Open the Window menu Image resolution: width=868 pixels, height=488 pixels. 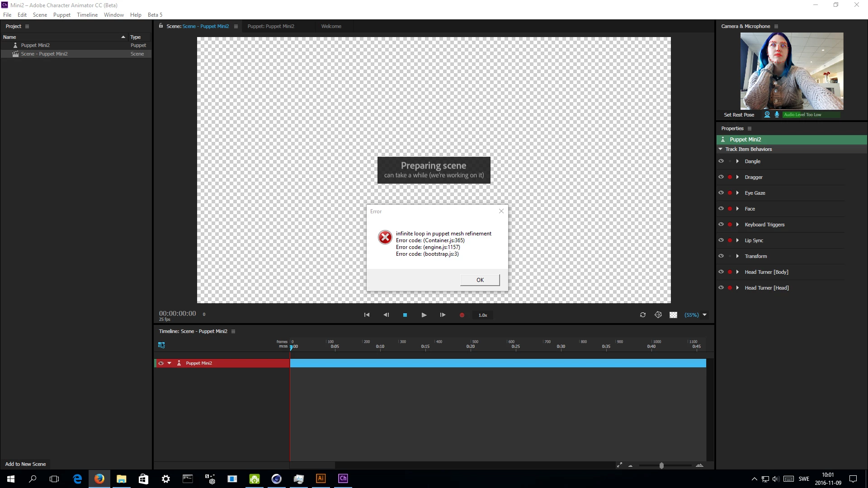114,15
